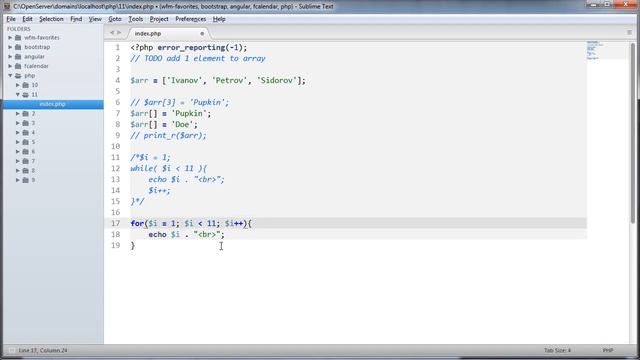Click the 'for' keyword on line 17
The image size is (640, 360).
137,223
